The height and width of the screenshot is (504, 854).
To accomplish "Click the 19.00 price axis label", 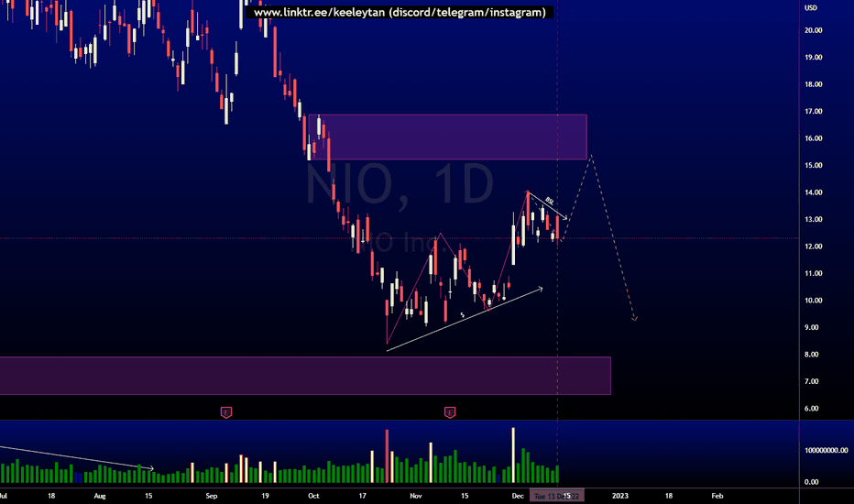I will point(813,57).
